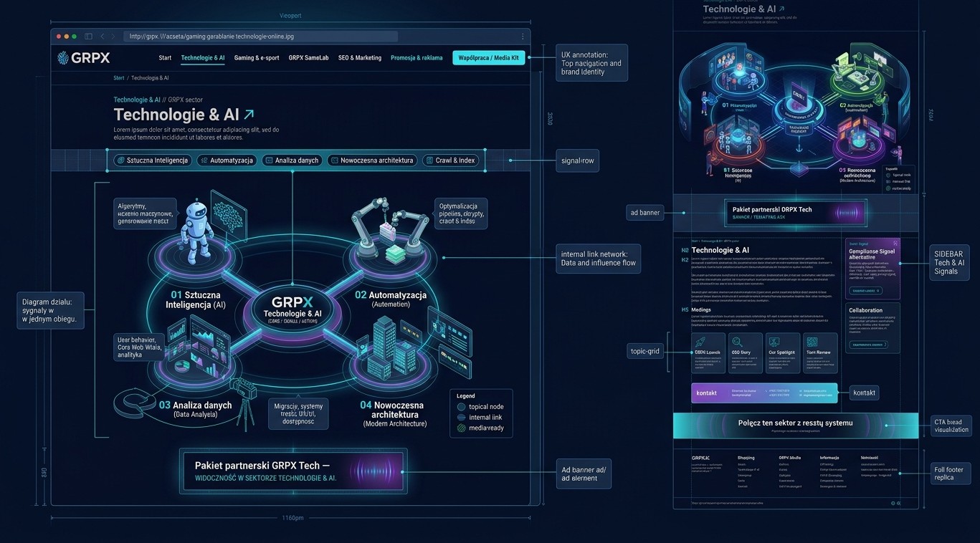This screenshot has width=980, height=543.
Task: Open the GRPX SameLab nav item
Action: point(308,58)
